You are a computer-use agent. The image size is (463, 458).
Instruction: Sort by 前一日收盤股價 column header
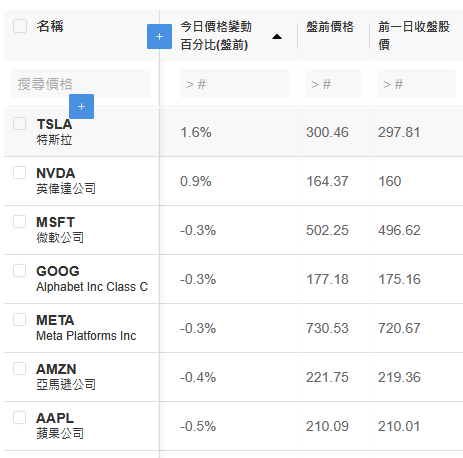[x=414, y=36]
